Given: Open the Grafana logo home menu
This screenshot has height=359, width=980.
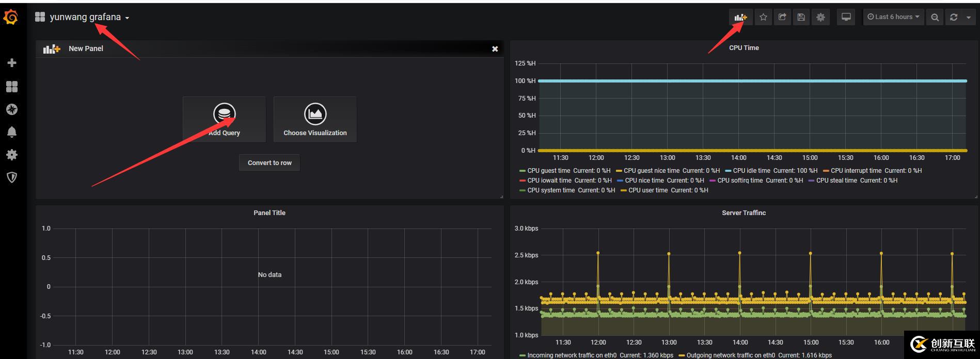Looking at the screenshot, I should click(11, 17).
